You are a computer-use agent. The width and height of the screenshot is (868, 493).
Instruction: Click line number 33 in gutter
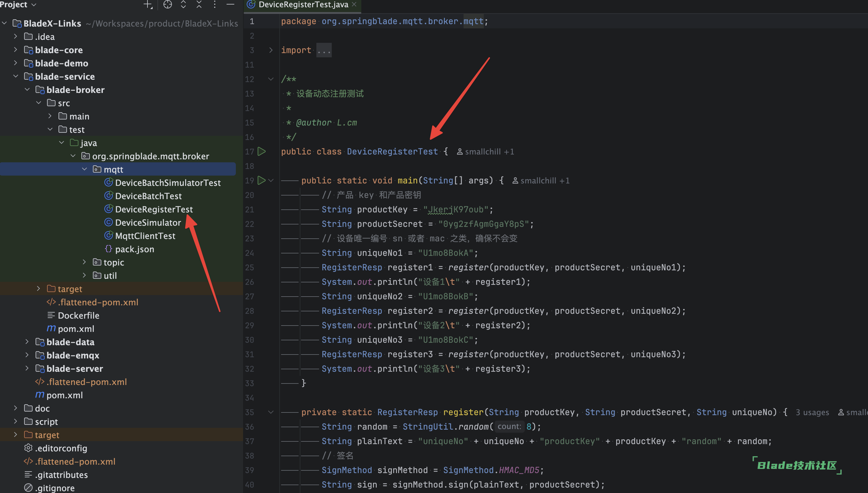[x=250, y=383]
